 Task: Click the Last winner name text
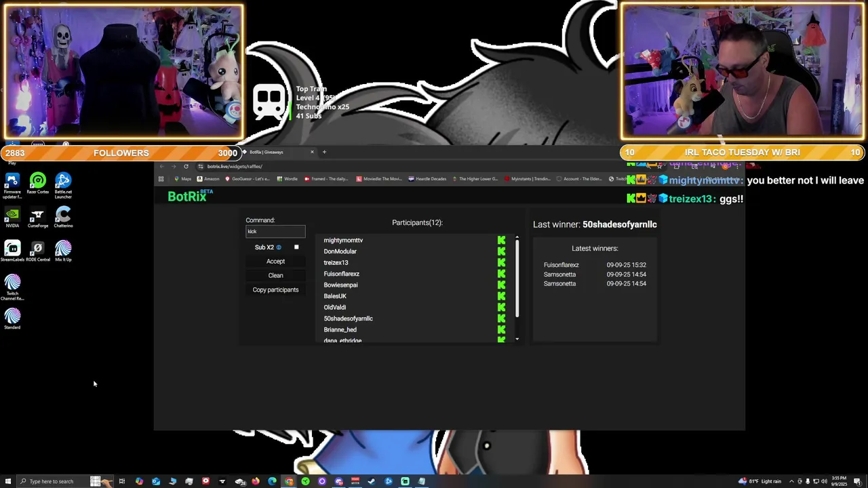pos(620,224)
